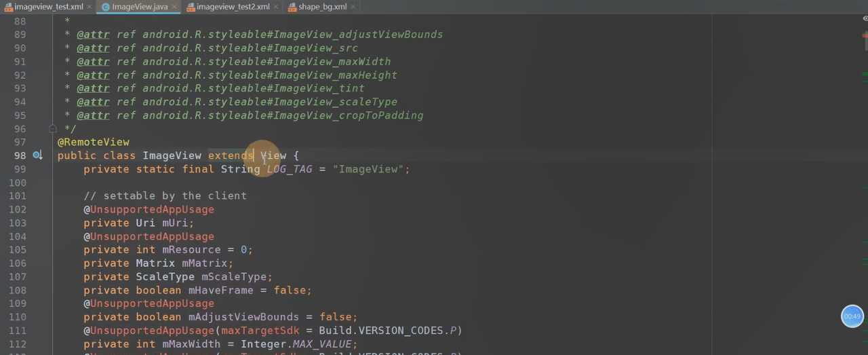Click the mResource field name

point(191,250)
